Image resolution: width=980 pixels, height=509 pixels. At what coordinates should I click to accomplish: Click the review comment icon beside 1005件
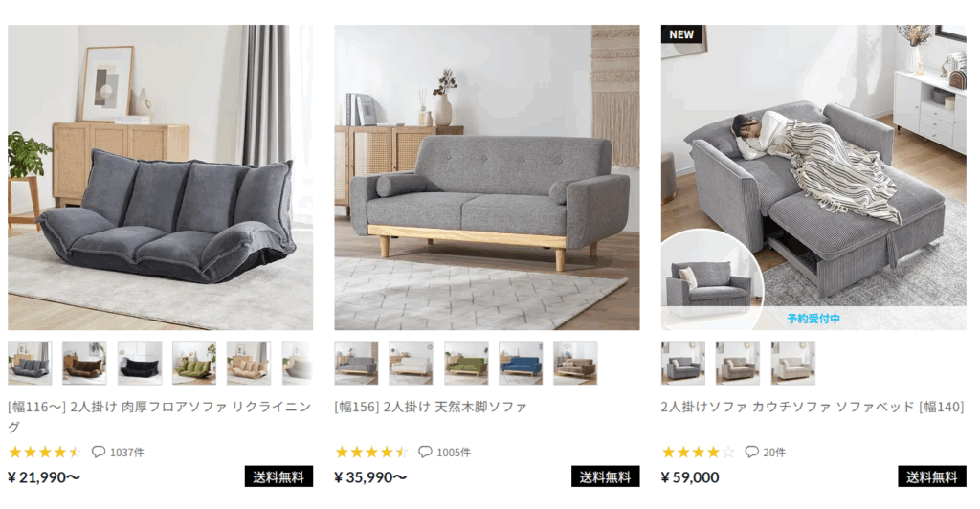[425, 452]
